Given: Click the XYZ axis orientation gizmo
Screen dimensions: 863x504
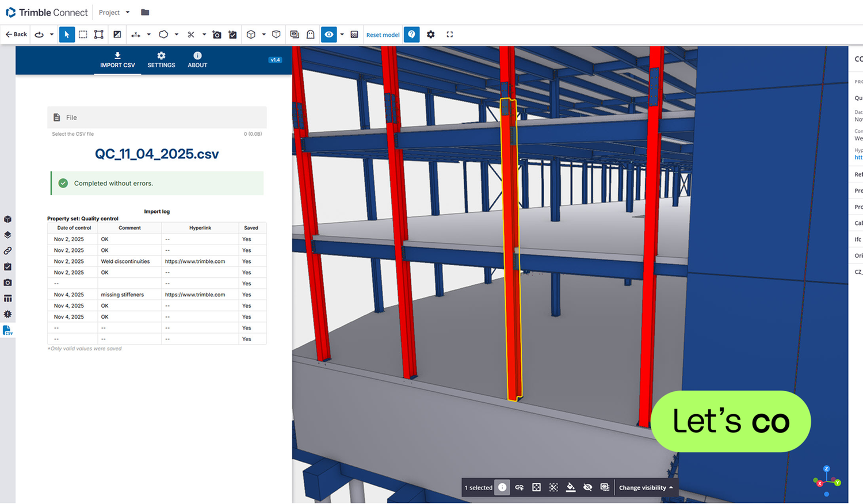Looking at the screenshot, I should (827, 480).
